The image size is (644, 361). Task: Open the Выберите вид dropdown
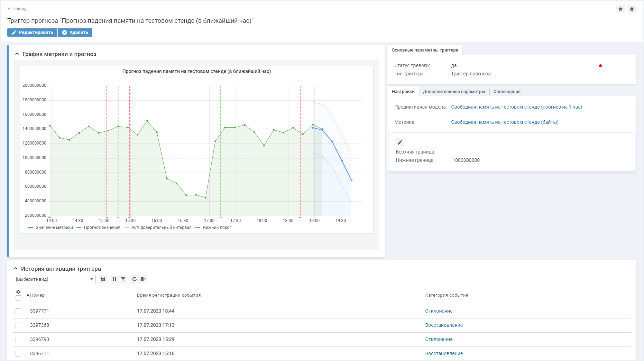[x=54, y=279]
